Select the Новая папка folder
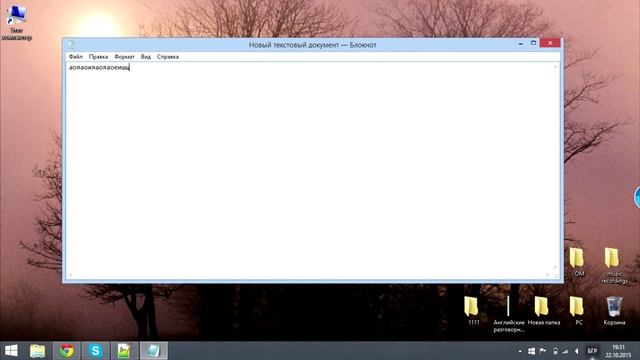The width and height of the screenshot is (640, 360). click(544, 311)
